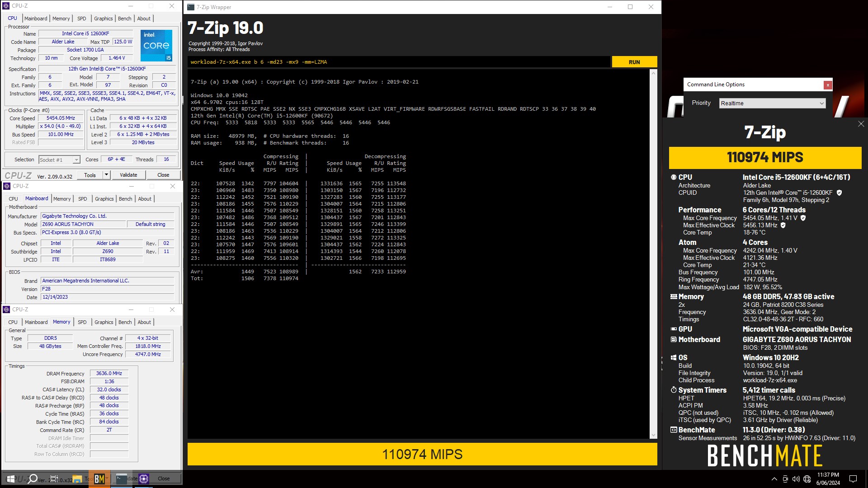Click the Core Voltage value 1.464 V
Image resolution: width=868 pixels, height=488 pixels.
(117, 58)
